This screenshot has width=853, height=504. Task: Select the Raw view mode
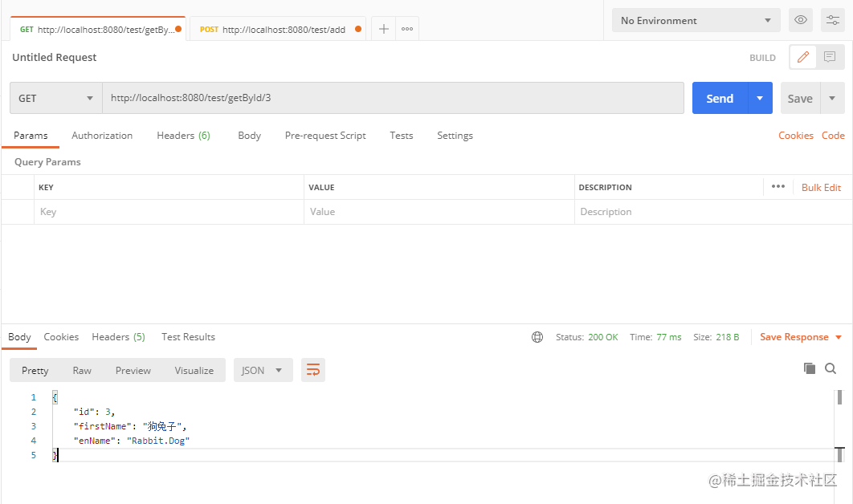tap(82, 370)
